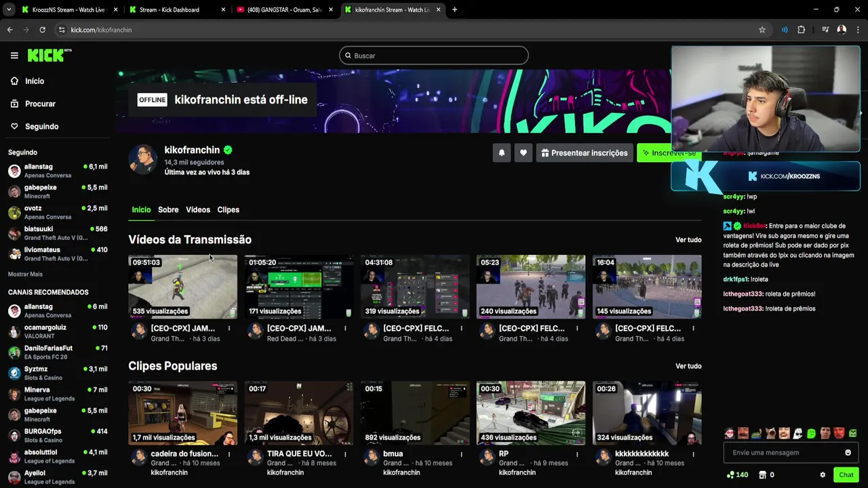The width and height of the screenshot is (868, 488).
Task: Open Seguindo in sidebar
Action: 34,126
